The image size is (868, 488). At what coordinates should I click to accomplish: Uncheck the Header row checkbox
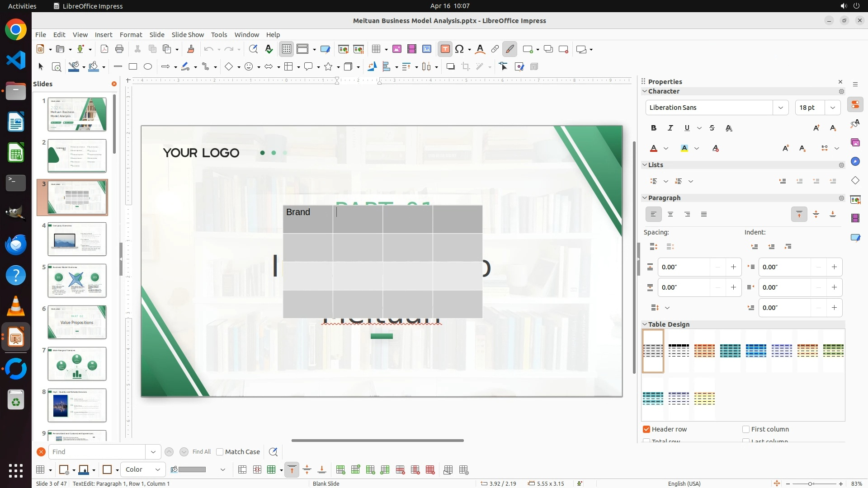(646, 429)
